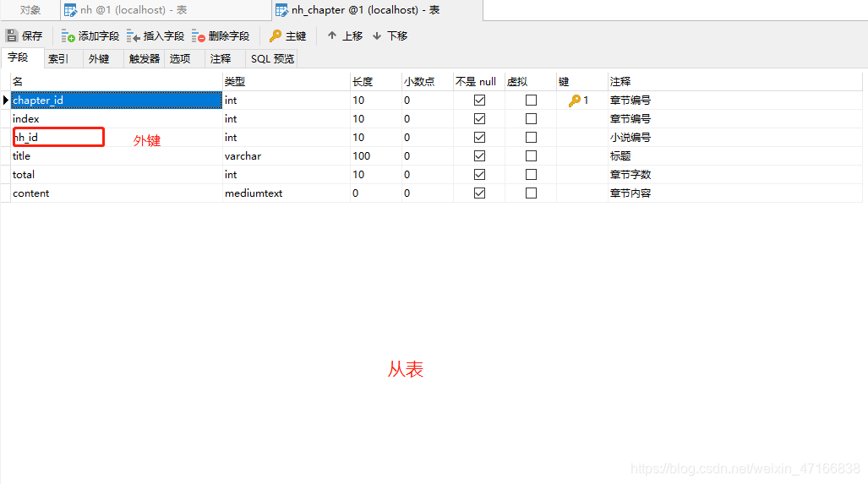
Task: Click the length value 100 for title
Action: (x=376, y=156)
